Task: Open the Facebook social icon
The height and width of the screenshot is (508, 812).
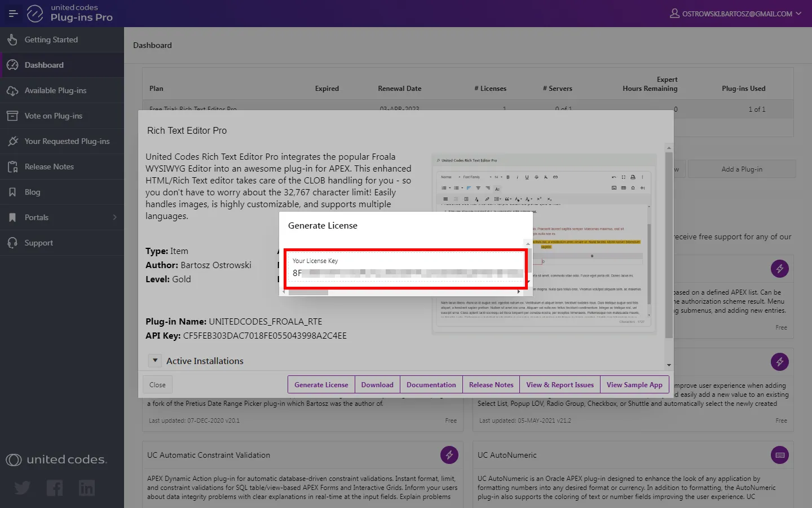Action: click(x=55, y=488)
